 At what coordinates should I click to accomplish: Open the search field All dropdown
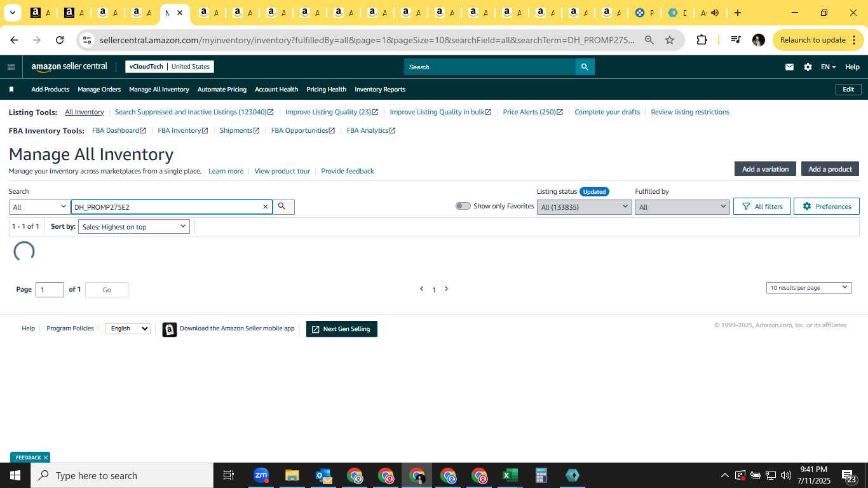39,207
